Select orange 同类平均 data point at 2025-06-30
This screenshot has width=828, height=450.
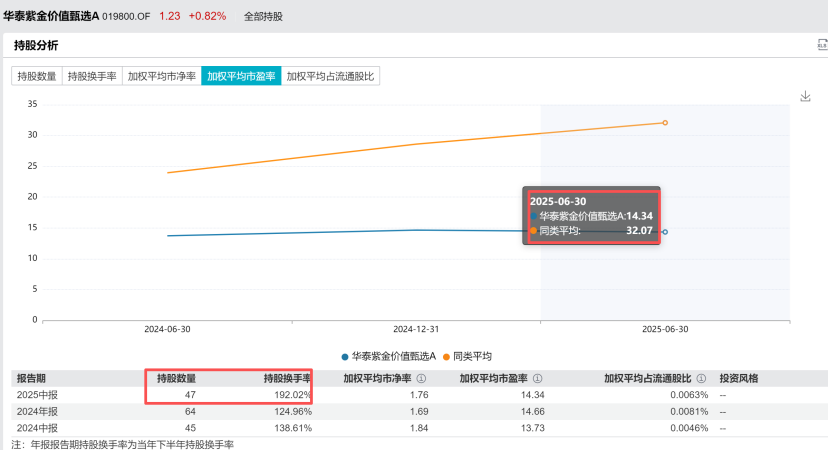click(x=665, y=123)
